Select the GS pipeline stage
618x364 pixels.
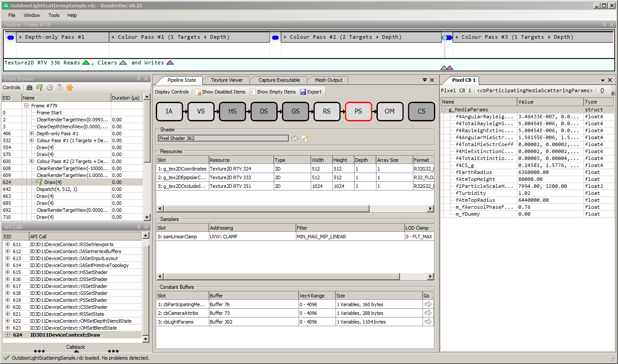click(295, 111)
